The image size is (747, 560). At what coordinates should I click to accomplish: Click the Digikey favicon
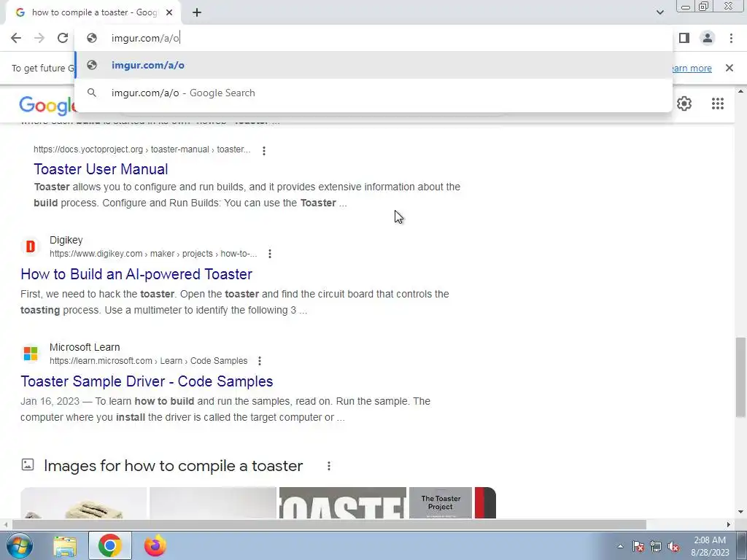coord(31,246)
